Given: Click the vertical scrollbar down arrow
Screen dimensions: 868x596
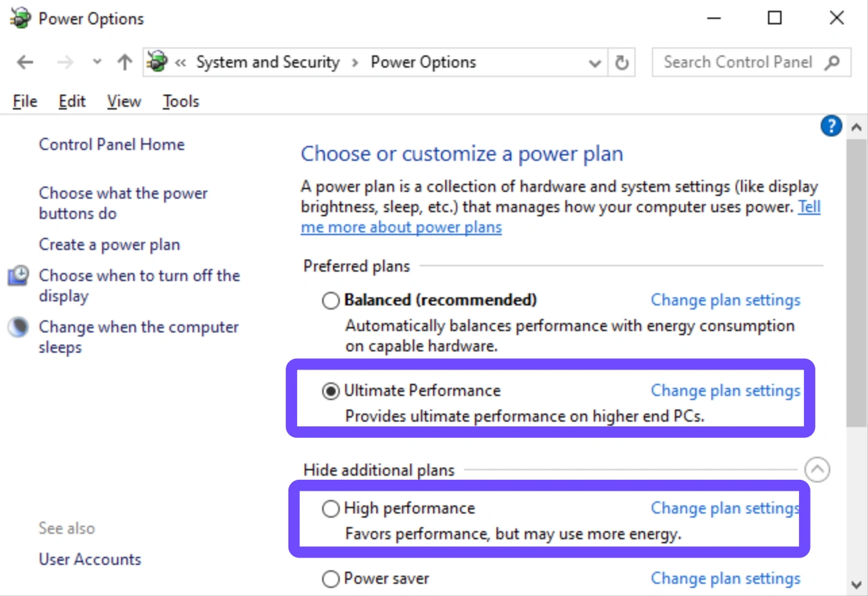Looking at the screenshot, I should tap(857, 585).
